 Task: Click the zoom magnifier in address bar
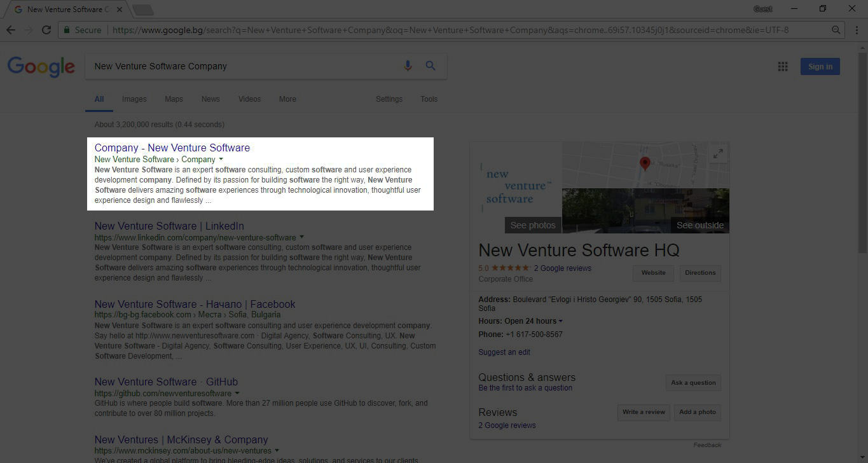(x=836, y=30)
